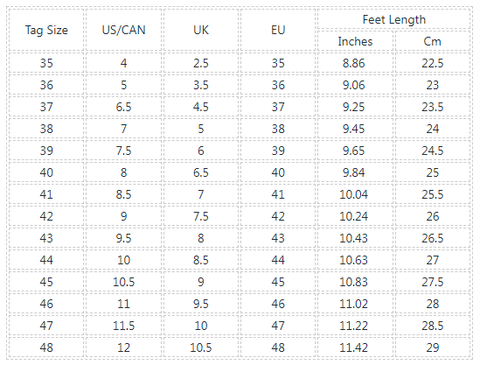This screenshot has height=365, width=480.
Task: Select the 9.45 inches cell
Action: (x=355, y=129)
